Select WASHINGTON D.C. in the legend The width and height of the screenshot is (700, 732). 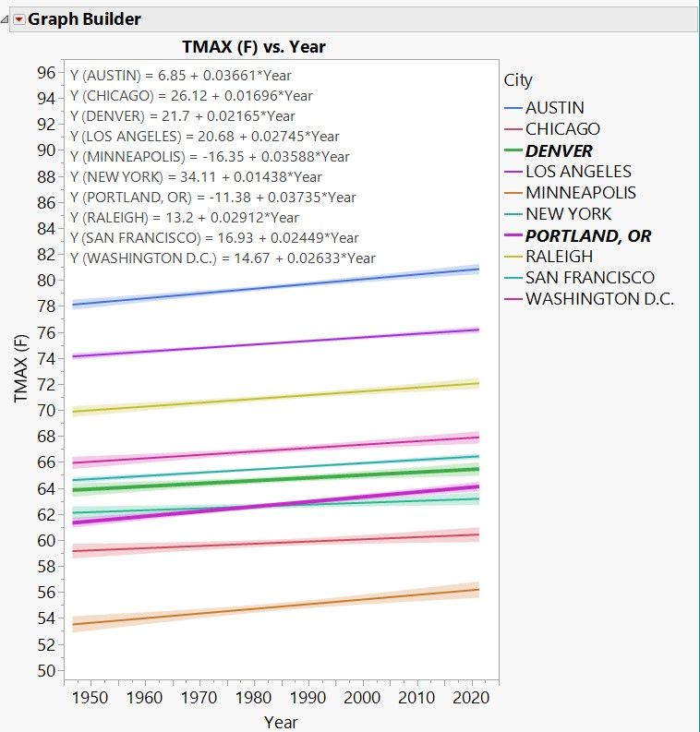600,299
